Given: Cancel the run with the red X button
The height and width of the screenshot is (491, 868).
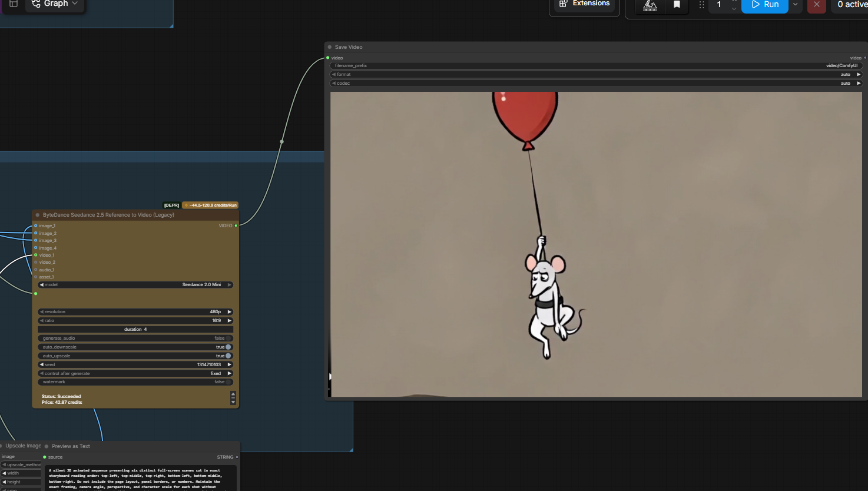Looking at the screenshot, I should pyautogui.click(x=816, y=5).
